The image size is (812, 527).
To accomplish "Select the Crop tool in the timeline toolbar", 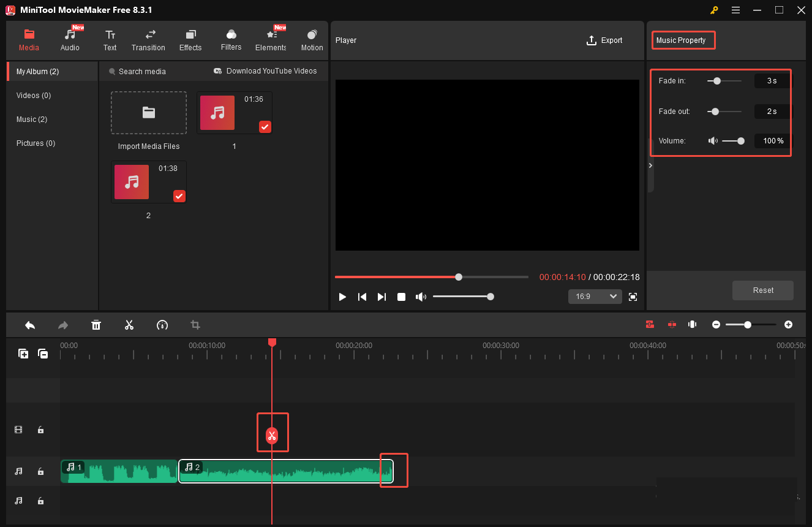I will pos(195,325).
